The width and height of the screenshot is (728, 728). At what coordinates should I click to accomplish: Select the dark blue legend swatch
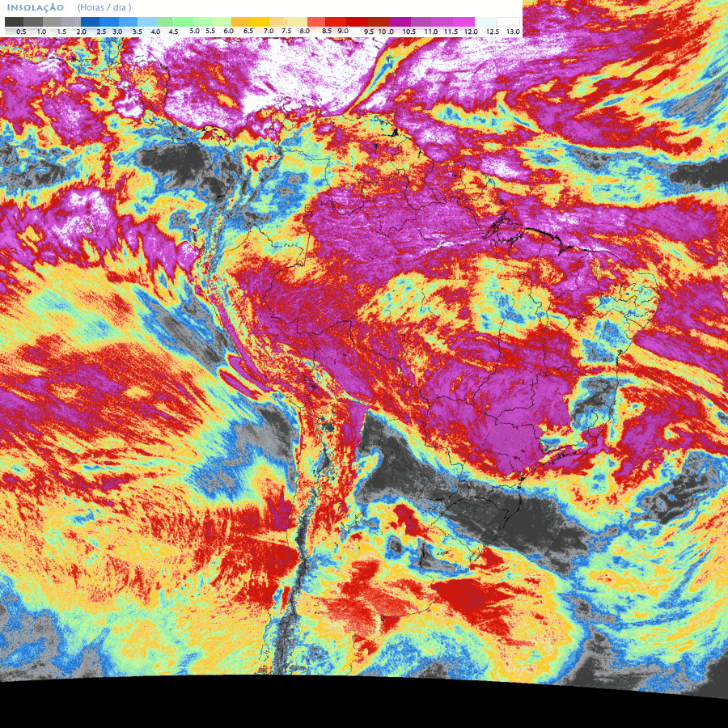click(x=90, y=22)
